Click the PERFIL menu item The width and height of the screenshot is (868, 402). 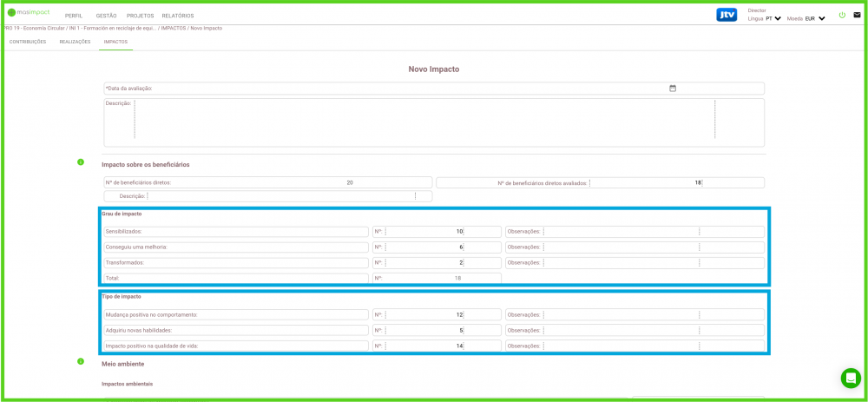pyautogui.click(x=74, y=16)
